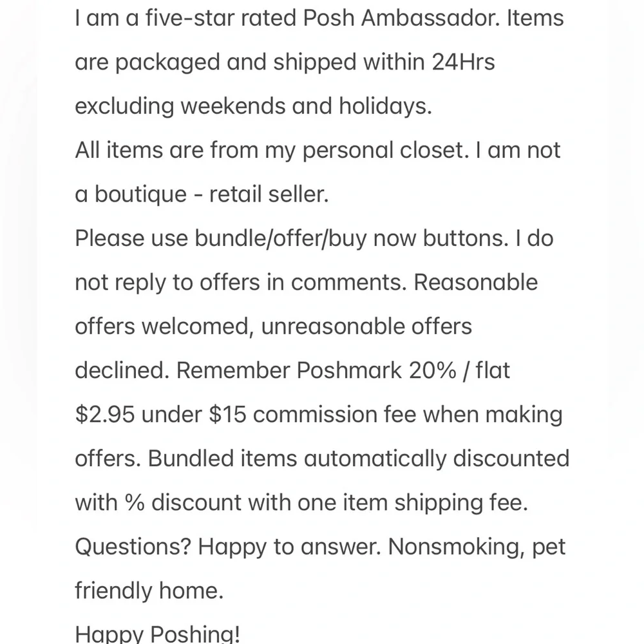Click the 'Happy Poshing!' closing line
Screen dimensions: 644x644
point(157,634)
